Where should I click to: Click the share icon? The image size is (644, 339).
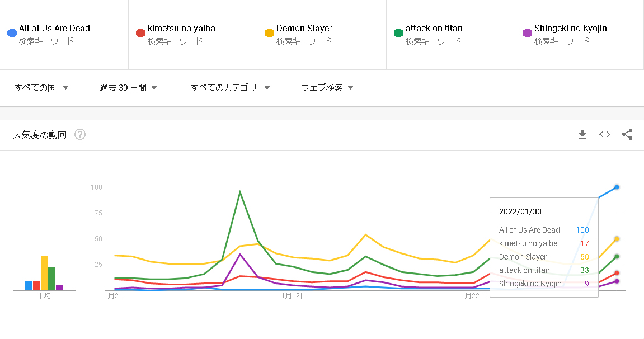[627, 134]
